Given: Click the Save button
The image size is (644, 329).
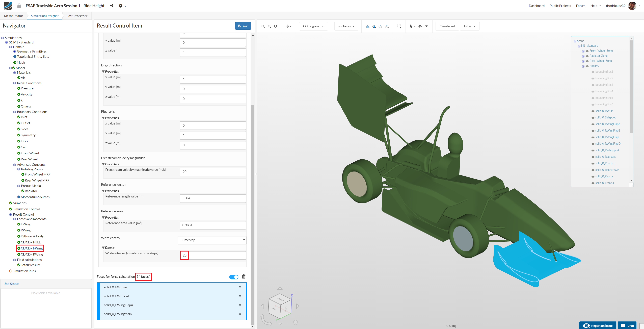Looking at the screenshot, I should 243,26.
